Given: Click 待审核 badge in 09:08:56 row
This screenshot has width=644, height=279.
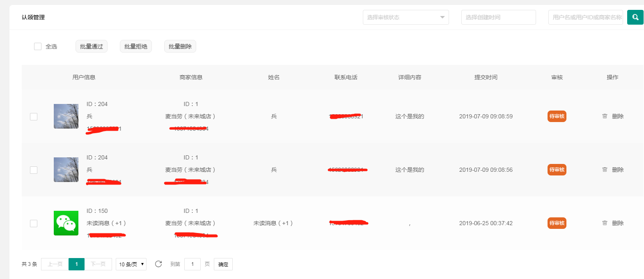Looking at the screenshot, I should pyautogui.click(x=557, y=170).
